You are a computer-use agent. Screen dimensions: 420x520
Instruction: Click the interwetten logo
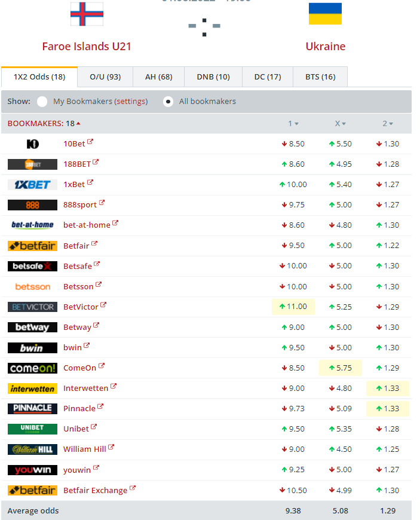click(x=32, y=389)
